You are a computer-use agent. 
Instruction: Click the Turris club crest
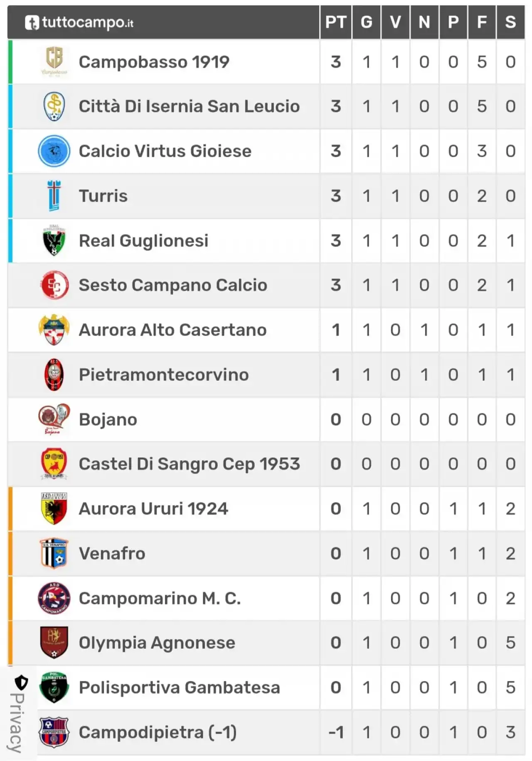click(54, 196)
